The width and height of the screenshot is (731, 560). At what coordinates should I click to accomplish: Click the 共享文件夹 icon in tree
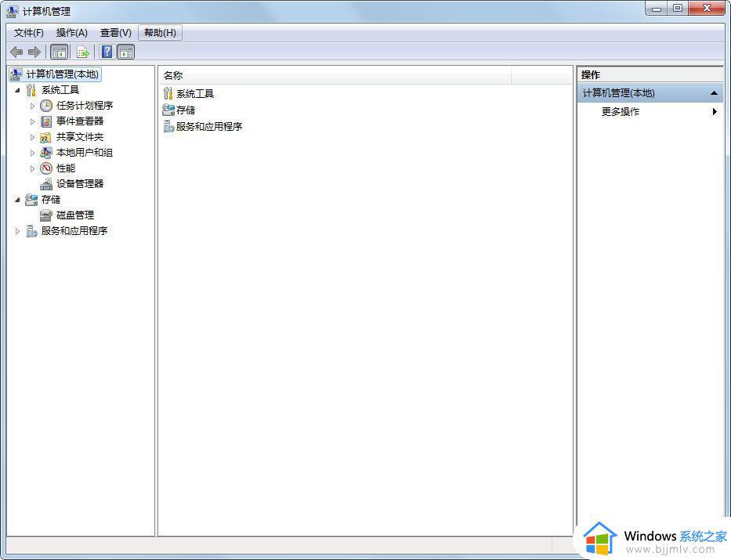tap(45, 137)
